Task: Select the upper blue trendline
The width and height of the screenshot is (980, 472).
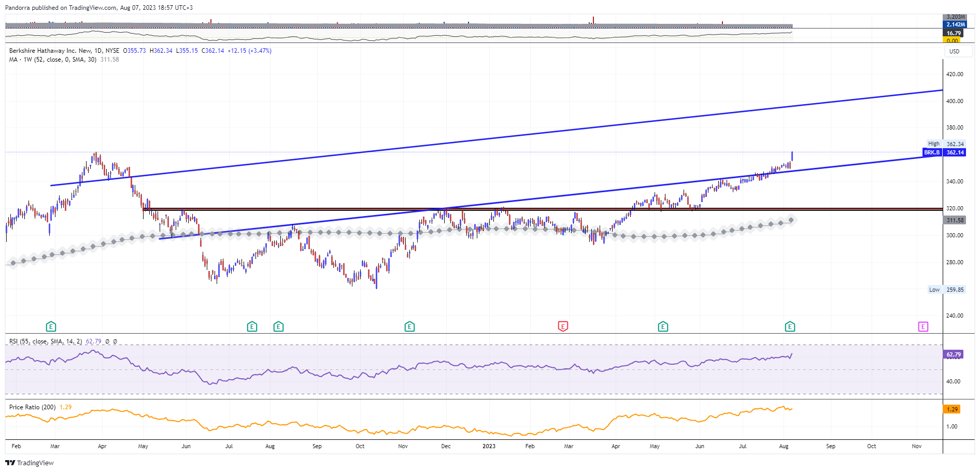Action: coord(496,138)
